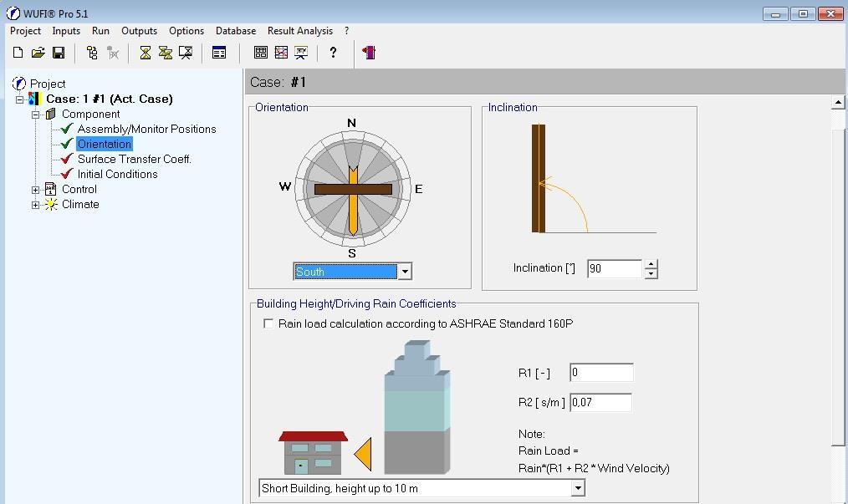Open the Inputs menu
848x504 pixels.
click(x=66, y=31)
